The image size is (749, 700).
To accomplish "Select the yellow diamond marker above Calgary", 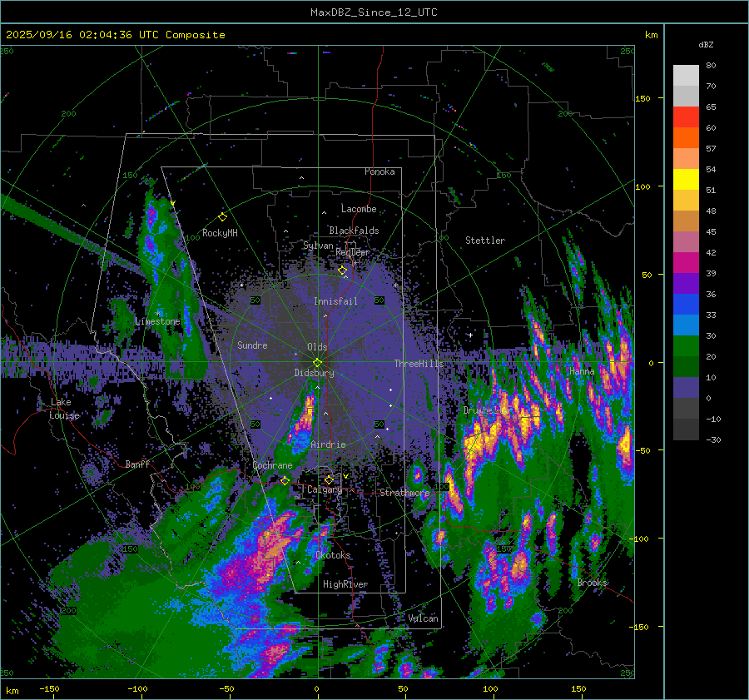I will (x=329, y=479).
